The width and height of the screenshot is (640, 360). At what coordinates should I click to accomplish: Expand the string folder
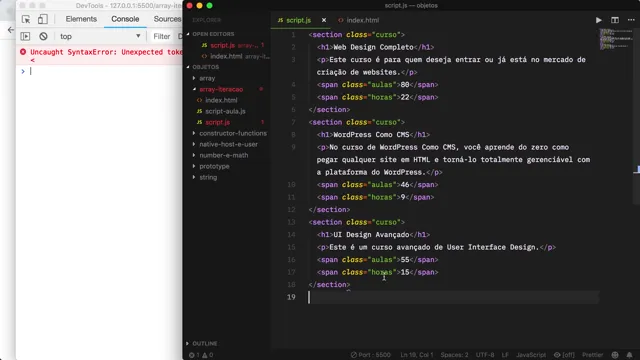tap(208, 177)
